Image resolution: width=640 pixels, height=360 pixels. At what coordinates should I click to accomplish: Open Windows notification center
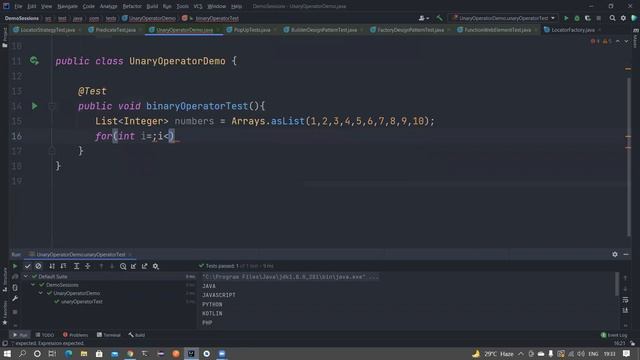click(x=627, y=353)
